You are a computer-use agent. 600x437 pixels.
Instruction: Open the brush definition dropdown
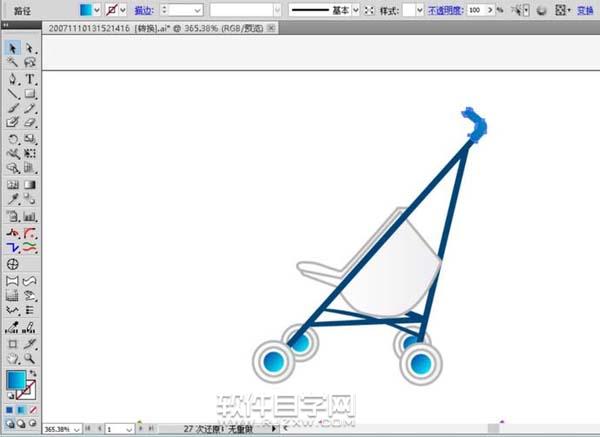coord(277,10)
